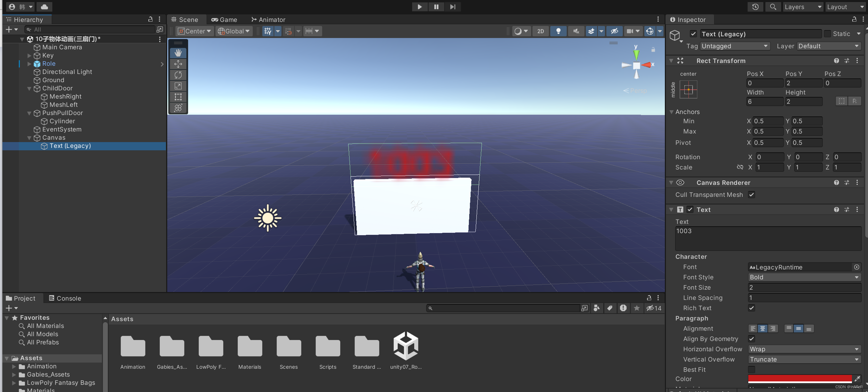Select the Hand view tool
The image size is (868, 392).
point(178,53)
